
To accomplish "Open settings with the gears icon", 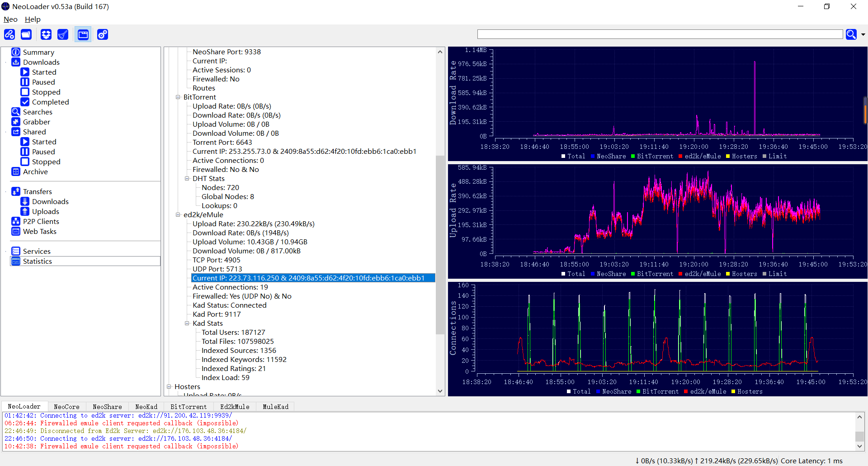I will 103,34.
